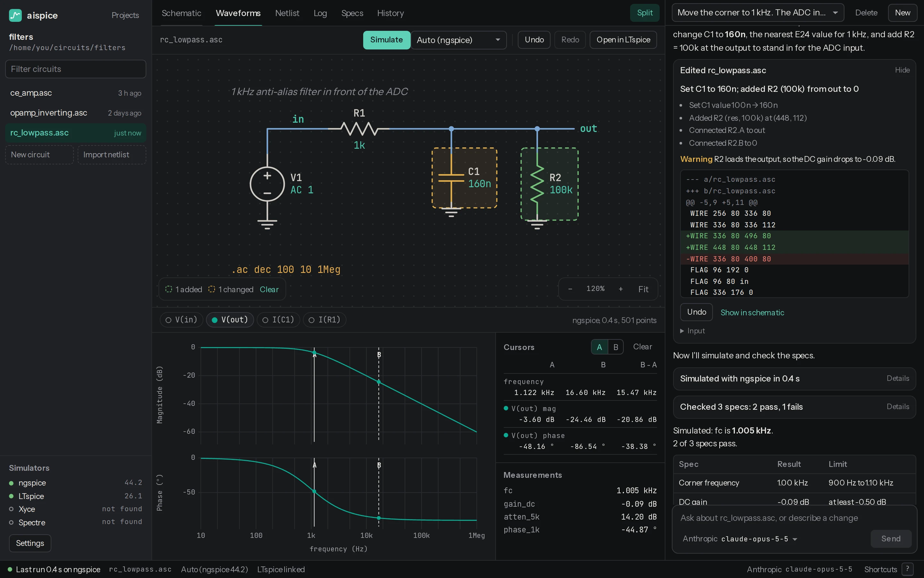Image resolution: width=924 pixels, height=578 pixels.
Task: Open the Shortcuts help question-mark icon
Action: [x=908, y=569]
